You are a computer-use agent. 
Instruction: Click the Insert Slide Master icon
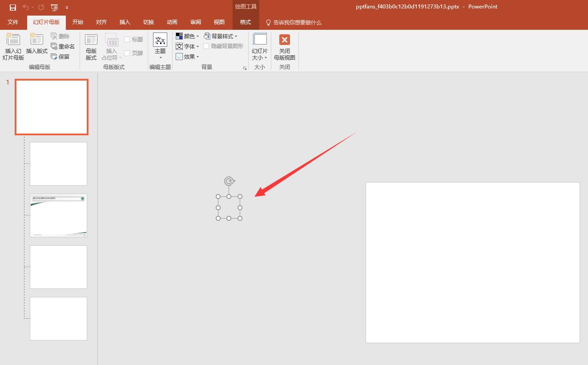pos(13,40)
